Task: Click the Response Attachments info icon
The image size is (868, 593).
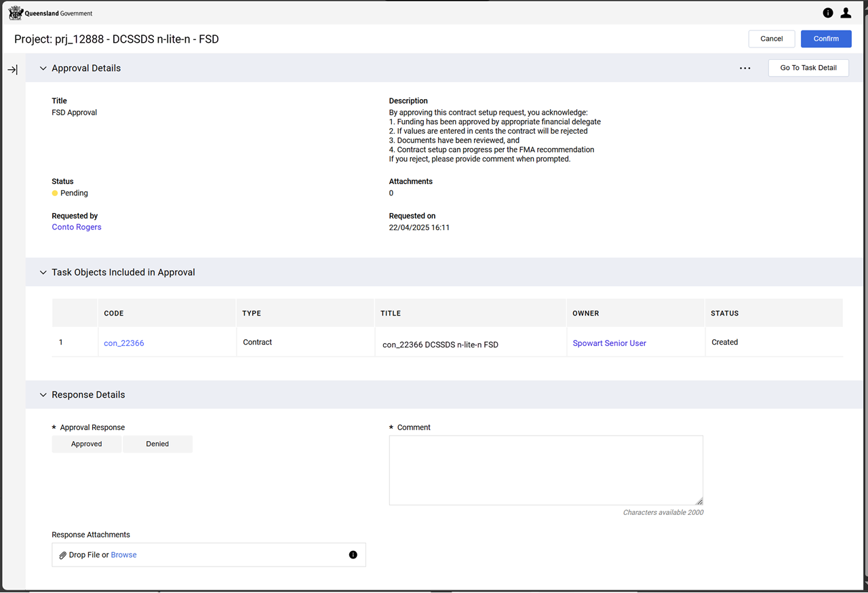Action: [353, 555]
